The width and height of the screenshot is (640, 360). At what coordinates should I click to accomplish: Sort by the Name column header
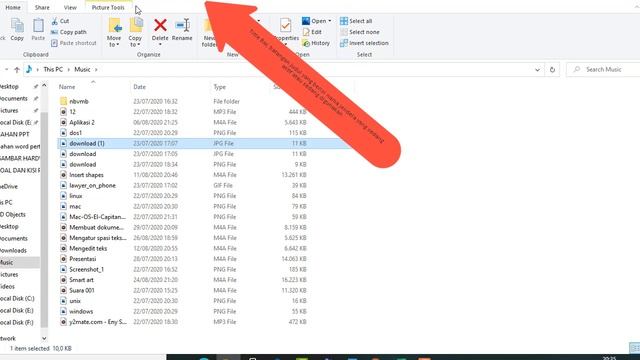pyautogui.click(x=67, y=87)
